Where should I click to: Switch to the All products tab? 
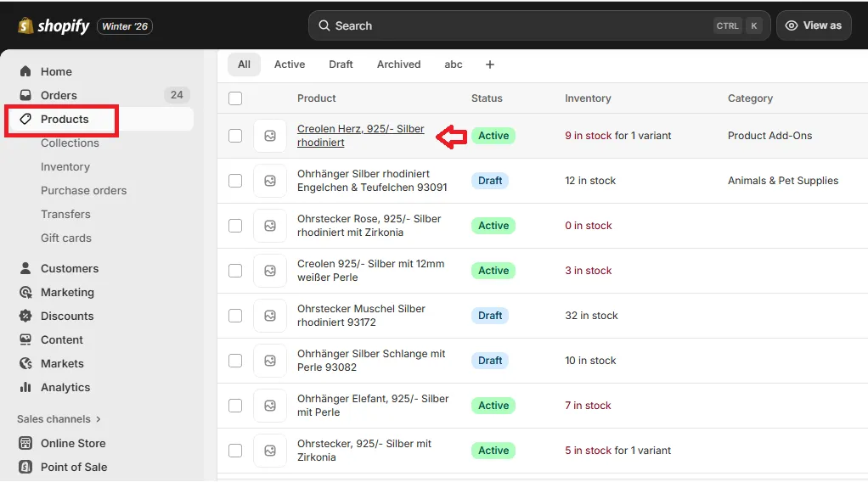click(244, 64)
